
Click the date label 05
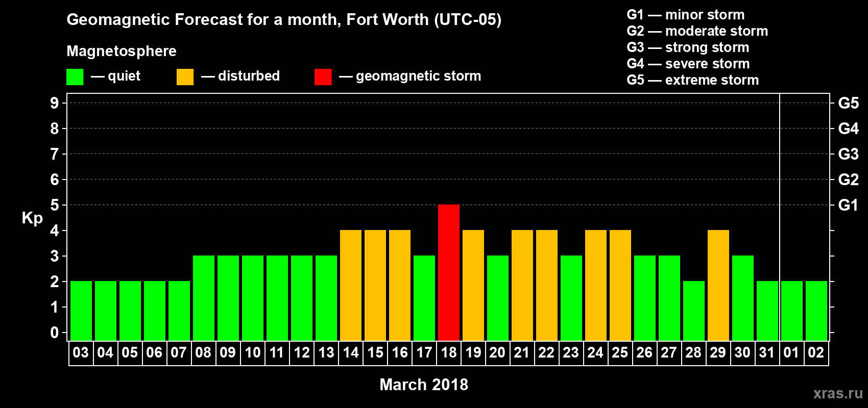(x=130, y=353)
